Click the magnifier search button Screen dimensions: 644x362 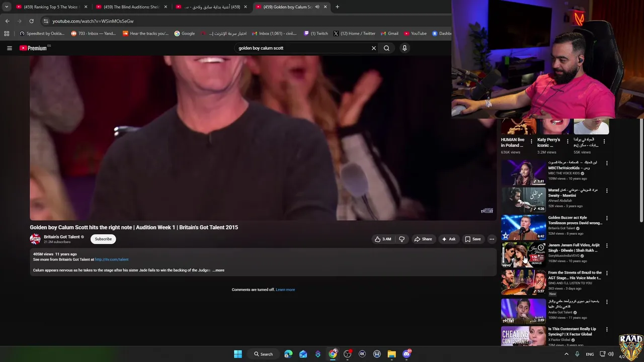pyautogui.click(x=386, y=48)
